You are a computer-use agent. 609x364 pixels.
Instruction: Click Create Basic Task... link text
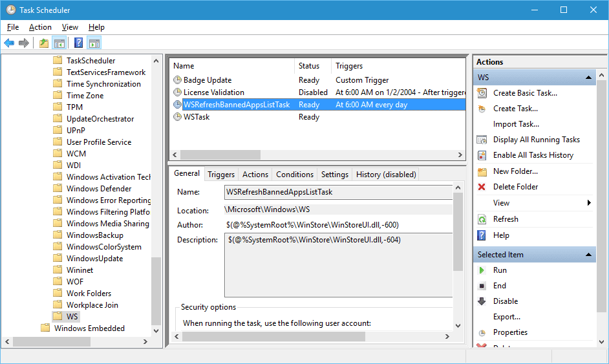click(x=525, y=93)
